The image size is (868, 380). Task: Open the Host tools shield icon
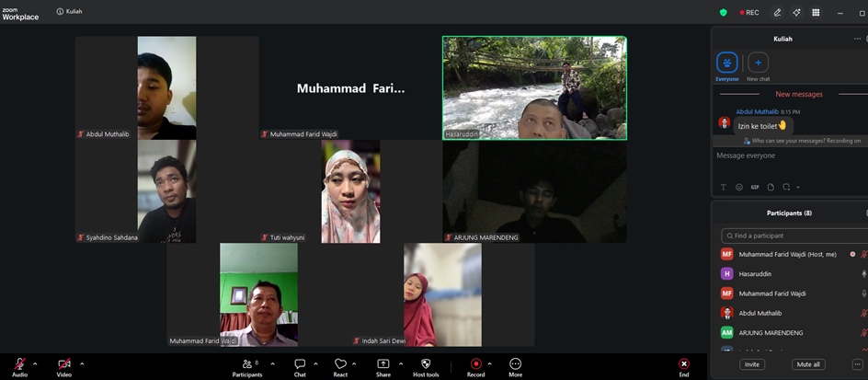tap(426, 364)
